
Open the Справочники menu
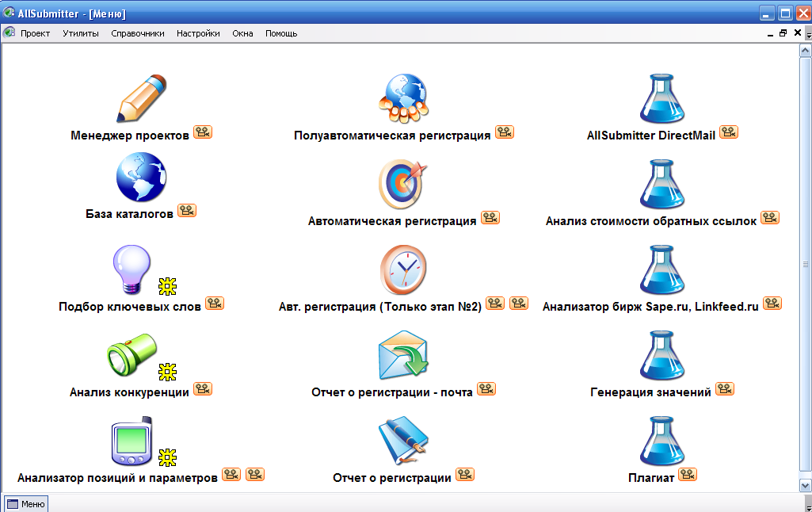coord(138,33)
